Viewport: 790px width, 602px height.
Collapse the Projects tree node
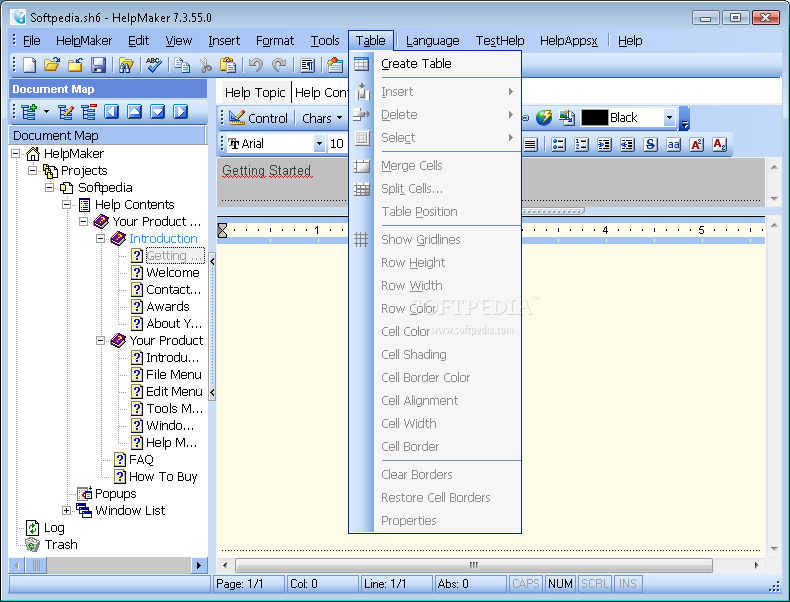coord(33,170)
